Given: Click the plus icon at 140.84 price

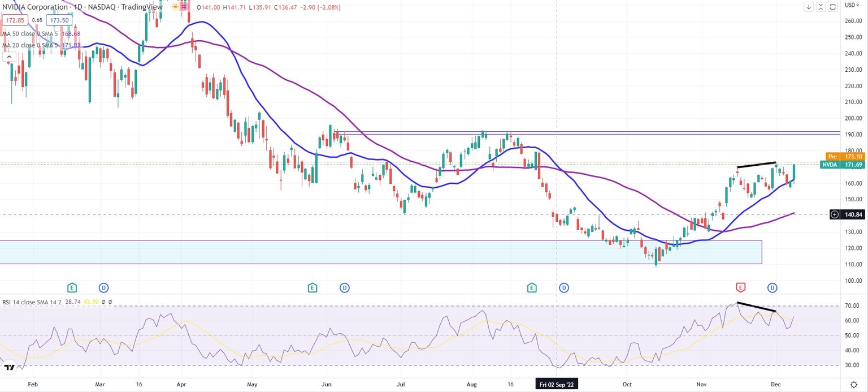Looking at the screenshot, I should click(x=834, y=214).
